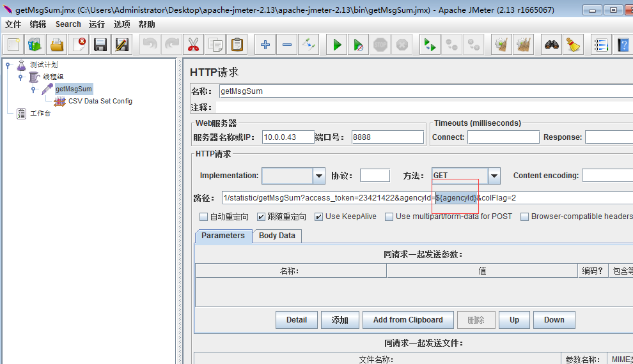Click the 名称 field containing getMsgSum
Screen dimensions: 633x364
click(x=426, y=91)
